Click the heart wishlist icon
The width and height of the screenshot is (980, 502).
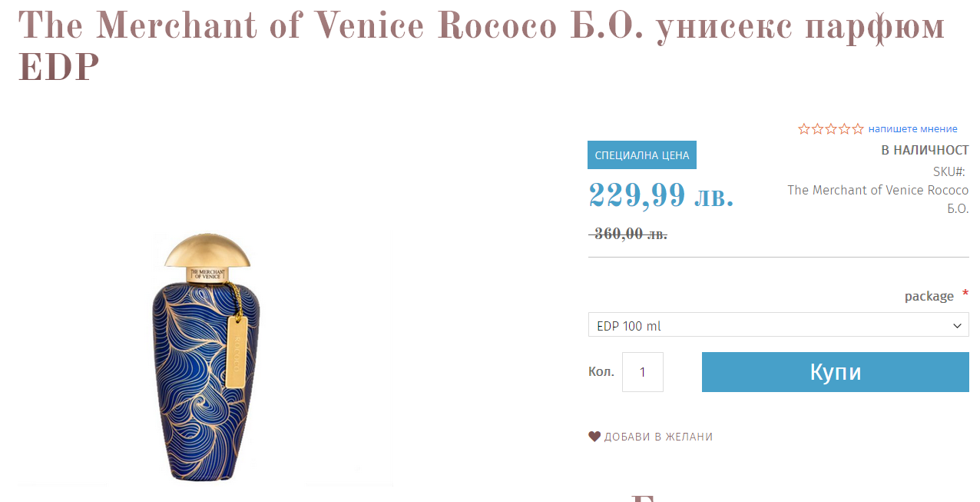pyautogui.click(x=594, y=437)
